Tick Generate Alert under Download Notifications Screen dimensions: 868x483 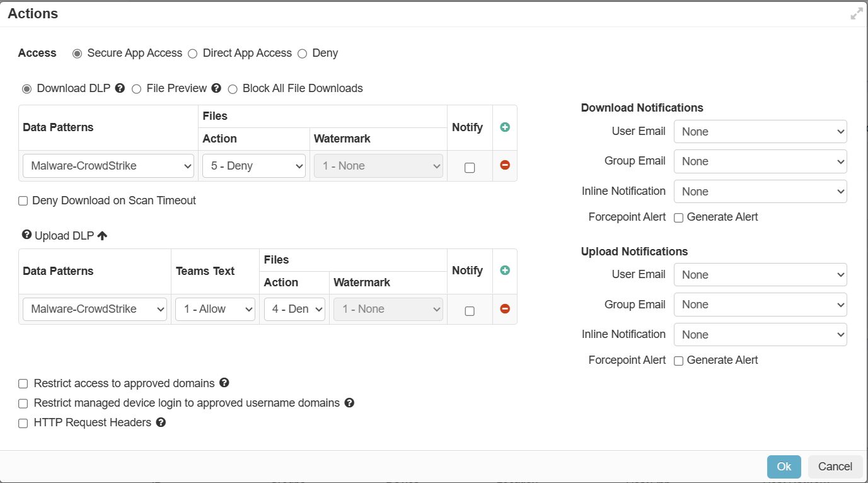pos(679,218)
